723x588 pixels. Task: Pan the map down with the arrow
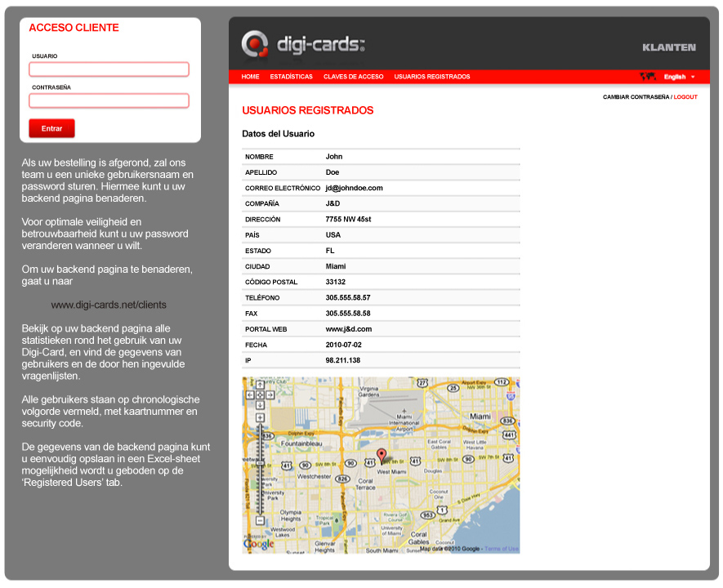260,404
